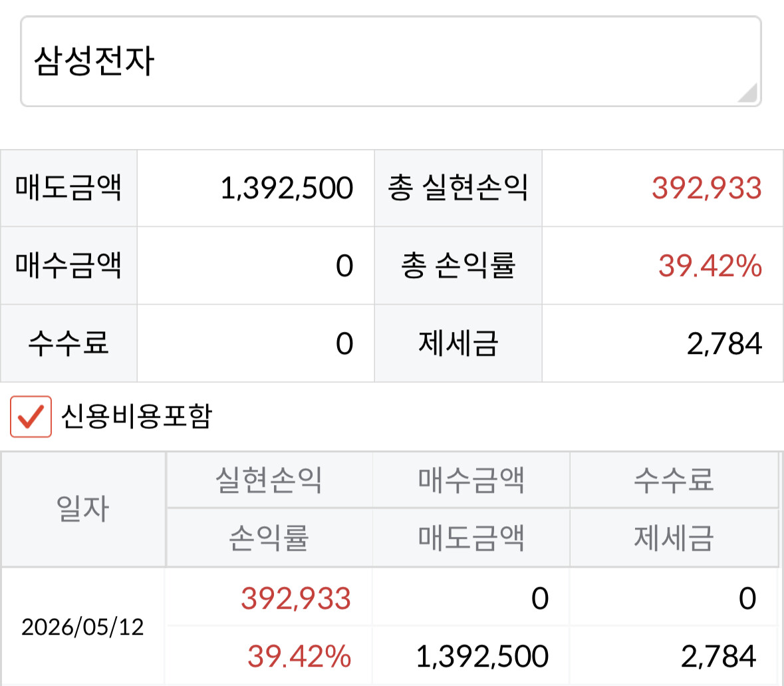Click the 매도금액 column header in detail table

coord(471,538)
